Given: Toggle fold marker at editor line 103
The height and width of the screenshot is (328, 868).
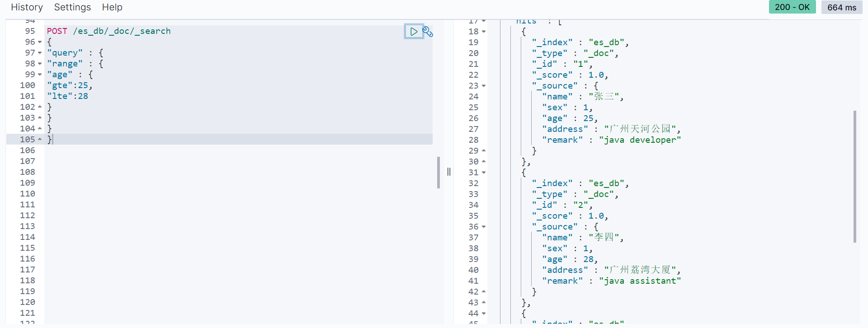Looking at the screenshot, I should tap(40, 118).
